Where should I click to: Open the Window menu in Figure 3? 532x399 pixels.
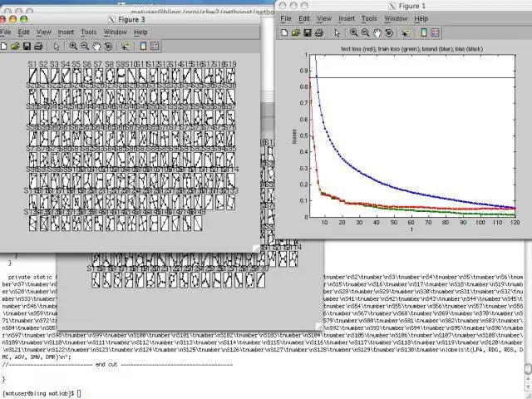pyautogui.click(x=115, y=32)
